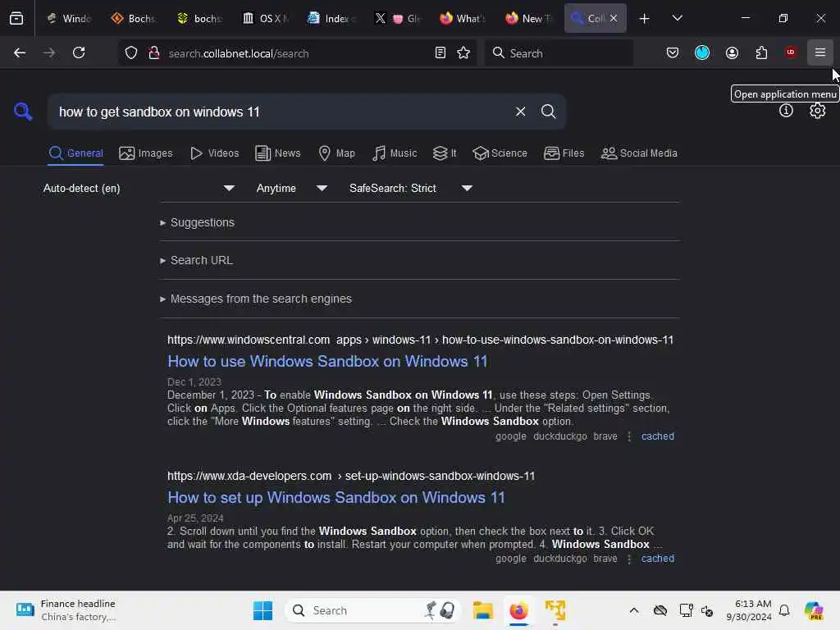840x630 pixels.
Task: Click the Firefox taskbar icon
Action: pos(518,610)
